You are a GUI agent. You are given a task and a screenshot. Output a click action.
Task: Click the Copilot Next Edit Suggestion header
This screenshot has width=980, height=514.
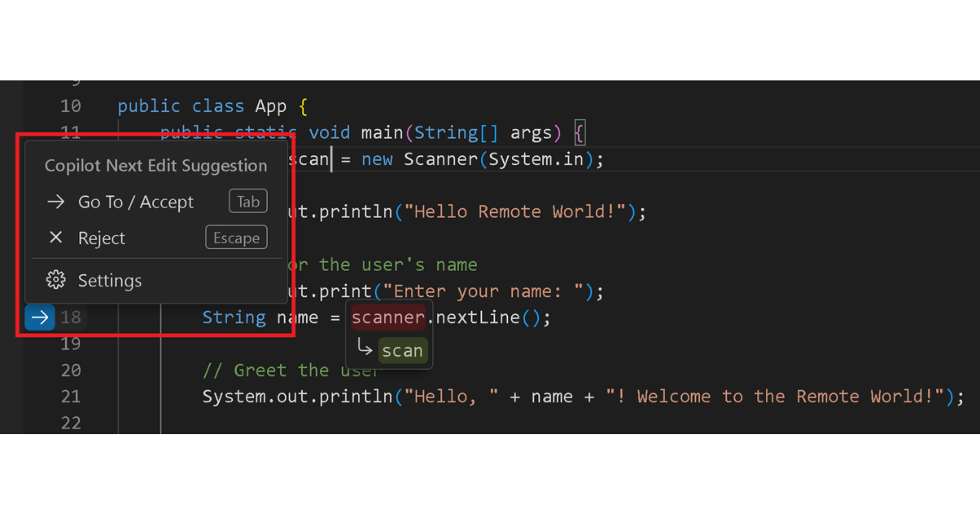point(156,166)
